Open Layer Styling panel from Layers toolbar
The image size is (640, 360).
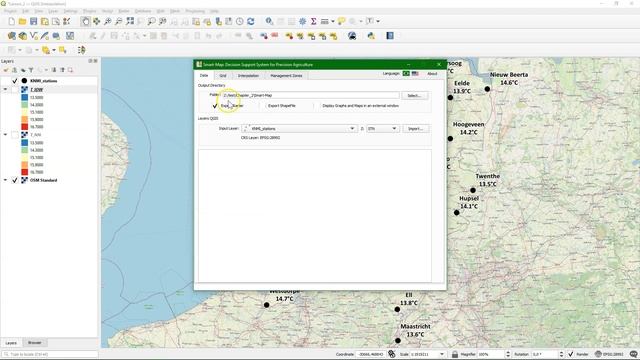click(6, 70)
